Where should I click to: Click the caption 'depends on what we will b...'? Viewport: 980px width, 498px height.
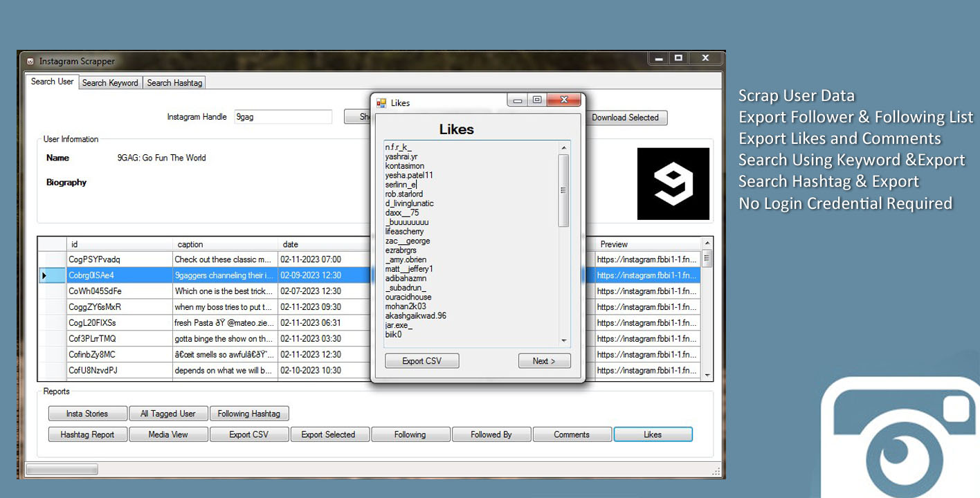tap(224, 371)
